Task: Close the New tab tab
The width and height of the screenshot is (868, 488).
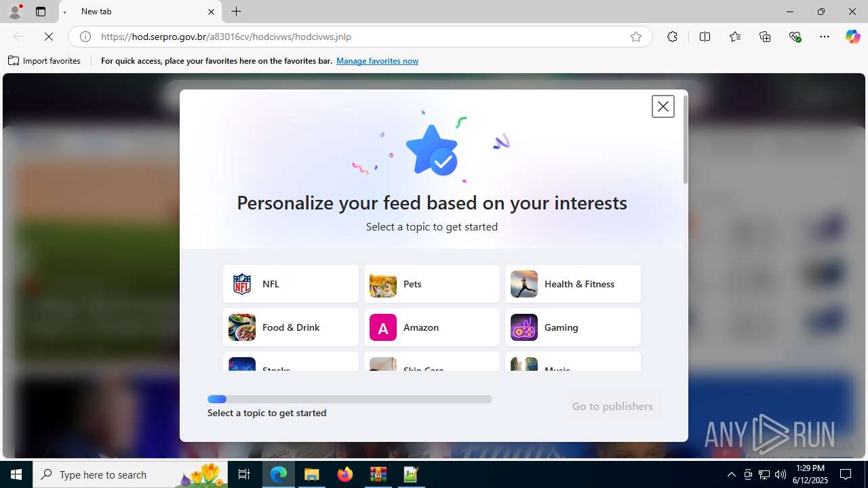Action: (211, 12)
